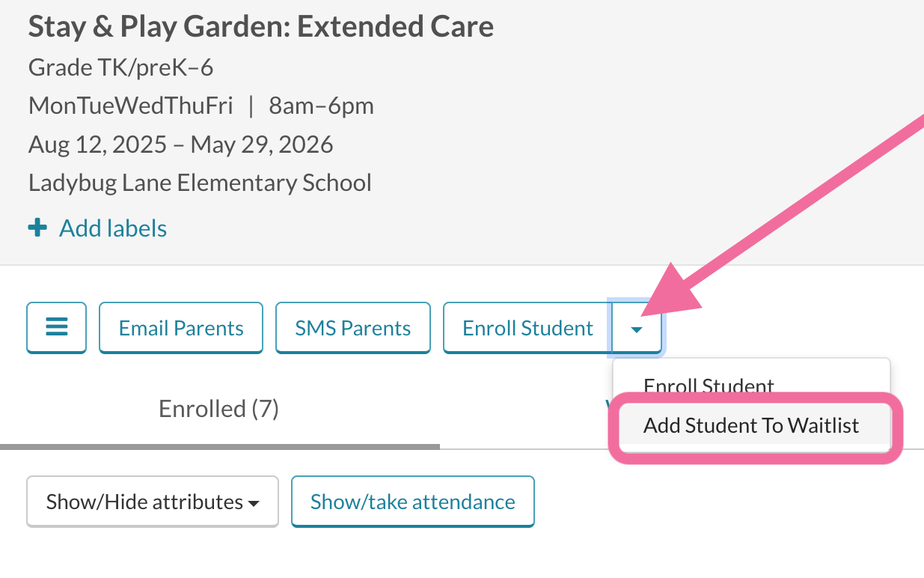
Task: Click the Grade TK/preK–6 line
Action: tap(121, 68)
